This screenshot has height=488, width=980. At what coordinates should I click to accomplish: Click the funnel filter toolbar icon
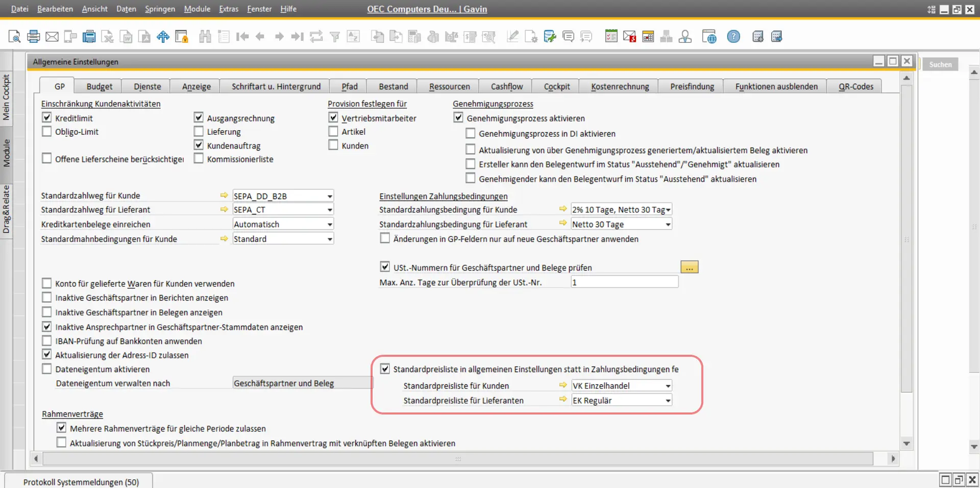[335, 37]
